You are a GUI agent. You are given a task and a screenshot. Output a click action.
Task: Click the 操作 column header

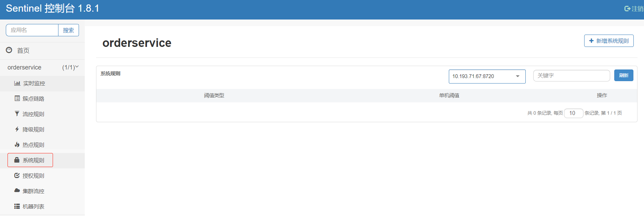602,96
